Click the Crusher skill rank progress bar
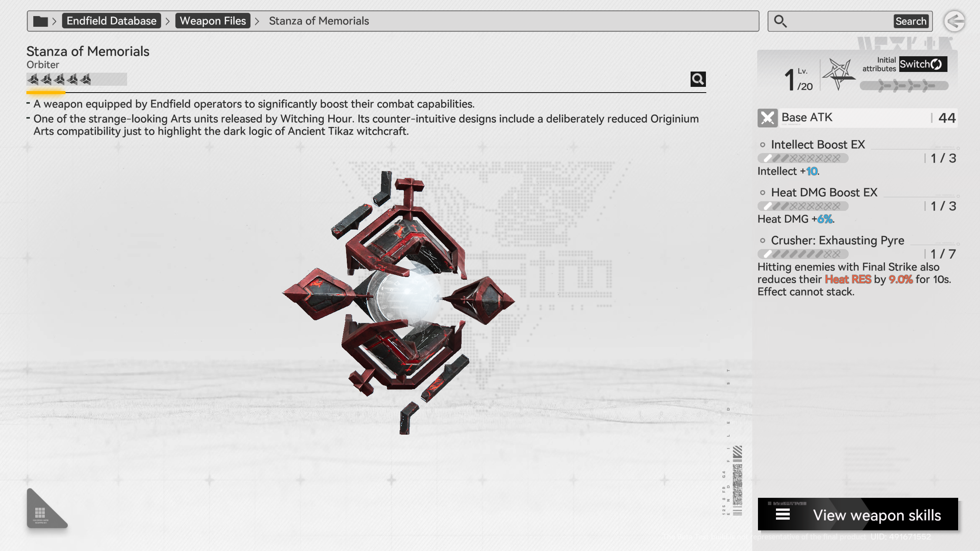This screenshot has height=551, width=980. 803,254
